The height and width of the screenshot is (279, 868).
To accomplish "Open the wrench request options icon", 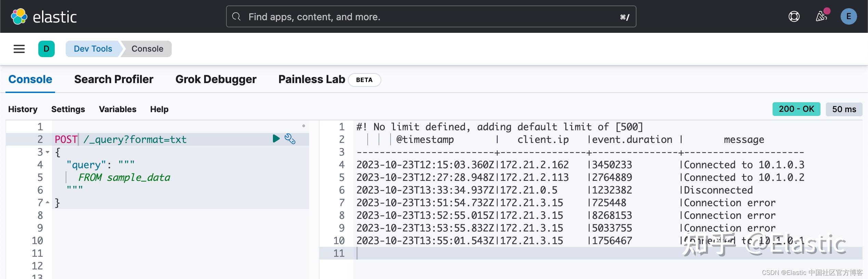I will 290,139.
